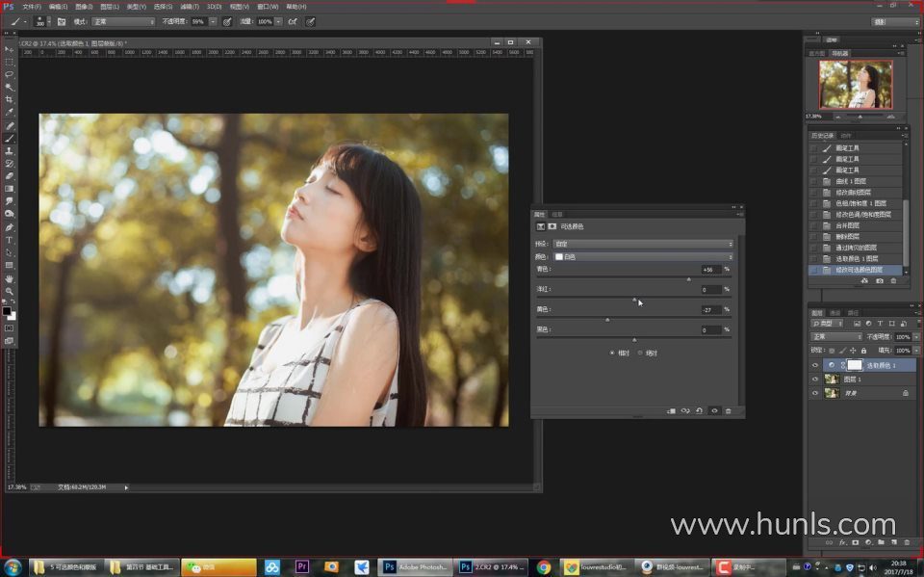Adjust the 黄色 yellow slider handle
Image resolution: width=924 pixels, height=577 pixels.
coord(607,319)
